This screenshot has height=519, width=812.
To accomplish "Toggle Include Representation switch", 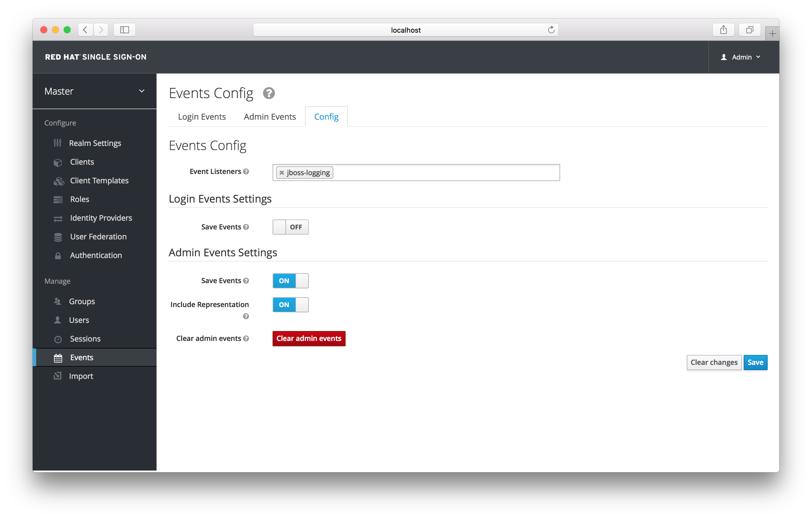I will click(x=290, y=304).
